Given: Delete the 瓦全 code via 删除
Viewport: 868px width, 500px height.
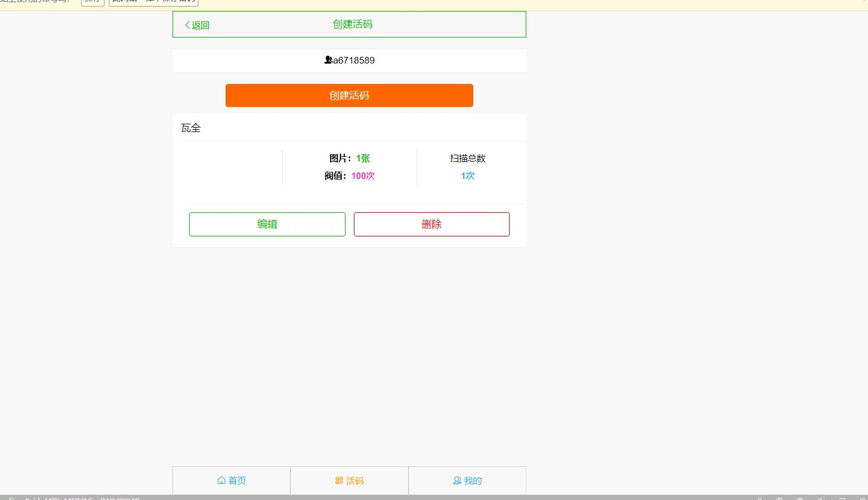Looking at the screenshot, I should tap(431, 224).
